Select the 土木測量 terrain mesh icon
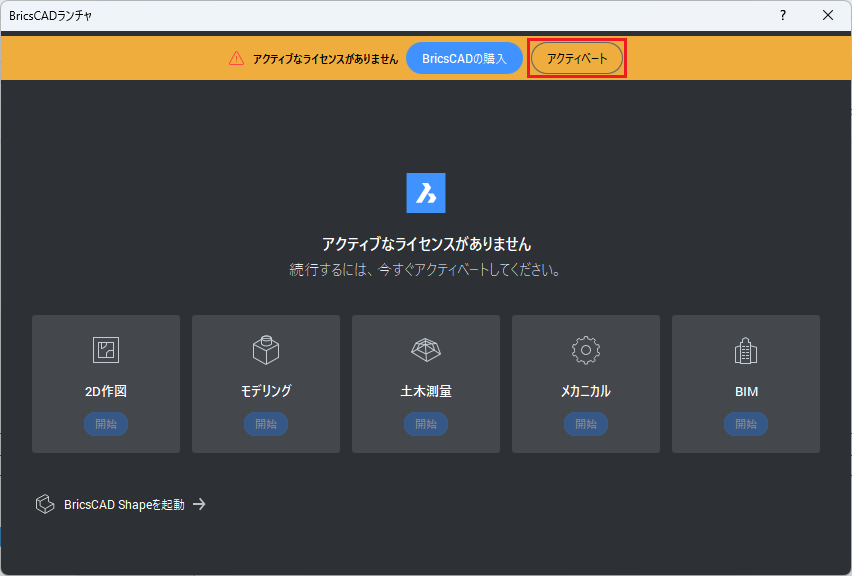Viewport: 852px width, 576px height. tap(426, 350)
